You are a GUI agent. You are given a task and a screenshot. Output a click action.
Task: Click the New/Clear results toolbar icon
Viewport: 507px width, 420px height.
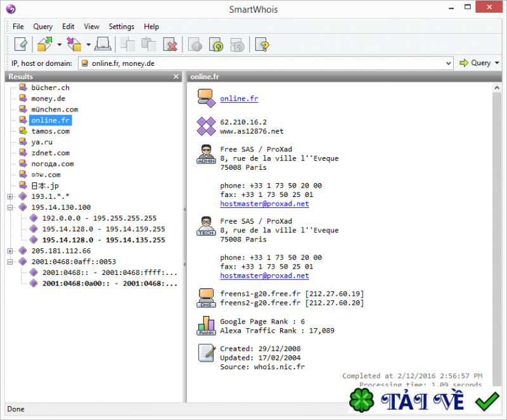(21, 44)
